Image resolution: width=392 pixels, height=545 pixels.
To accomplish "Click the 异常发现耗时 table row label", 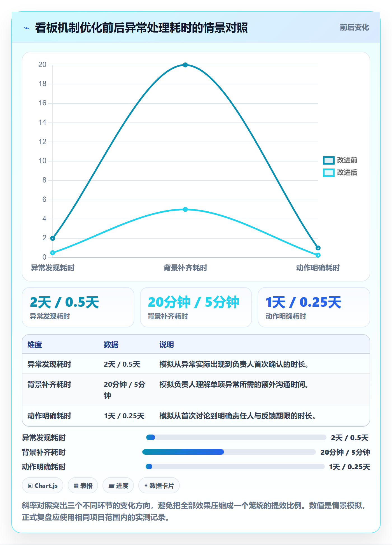I will point(49,364).
